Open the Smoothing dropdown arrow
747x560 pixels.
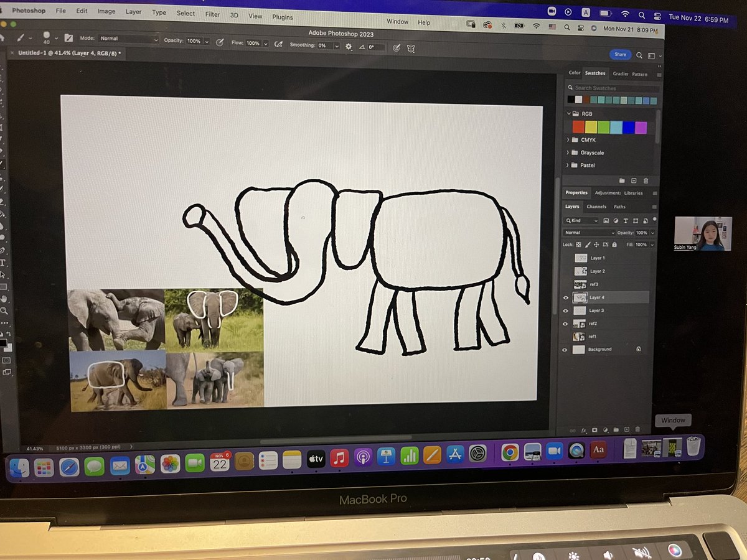tap(337, 46)
